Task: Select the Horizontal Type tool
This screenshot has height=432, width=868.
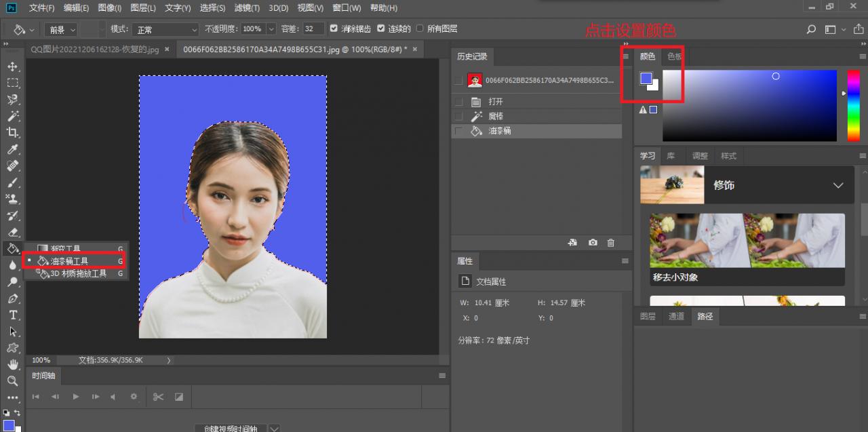Action: (x=12, y=315)
